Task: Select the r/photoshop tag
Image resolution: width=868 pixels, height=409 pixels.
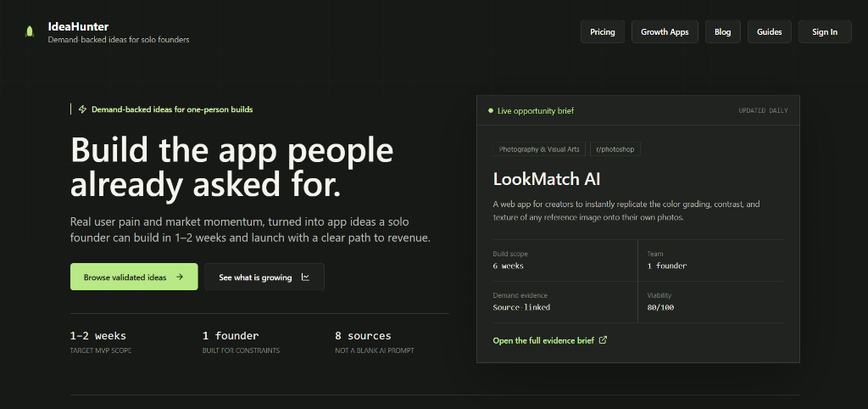Action: coord(615,149)
